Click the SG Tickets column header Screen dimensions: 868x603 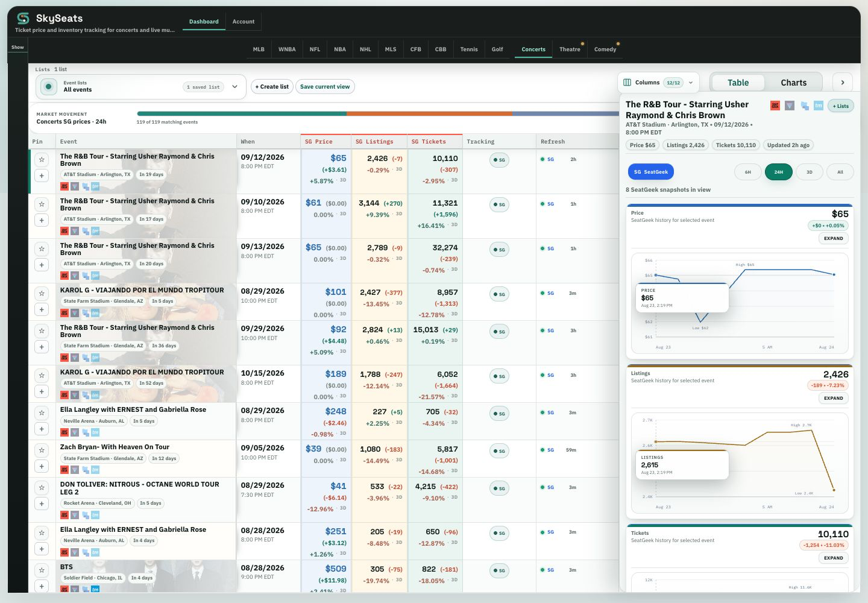tap(435, 142)
